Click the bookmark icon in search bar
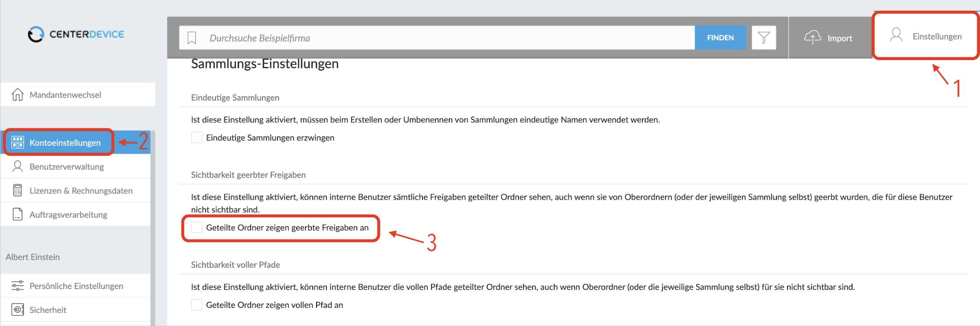 tap(192, 38)
